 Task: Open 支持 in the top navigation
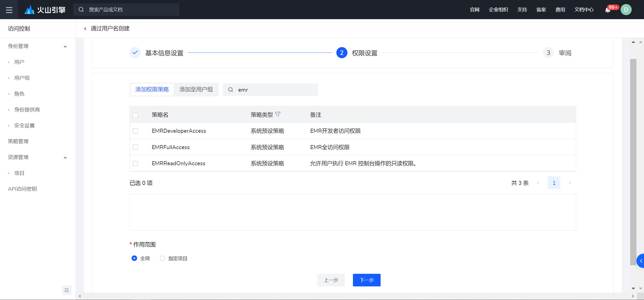522,10
